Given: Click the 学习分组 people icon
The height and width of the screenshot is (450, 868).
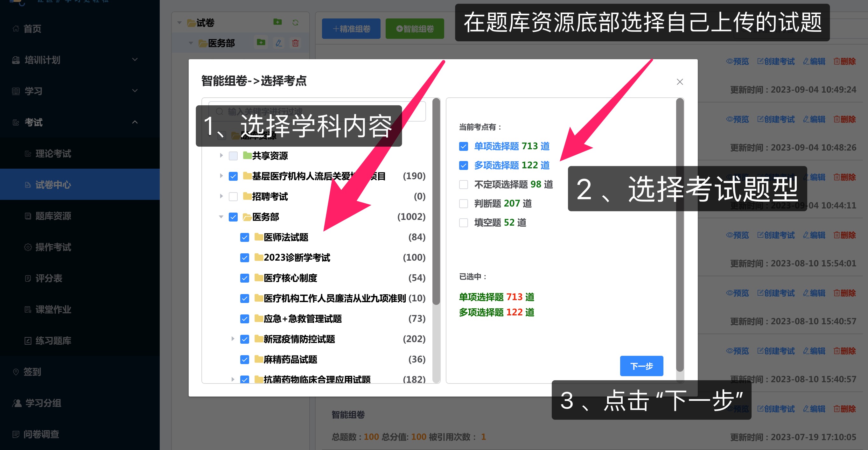Looking at the screenshot, I should pos(17,403).
